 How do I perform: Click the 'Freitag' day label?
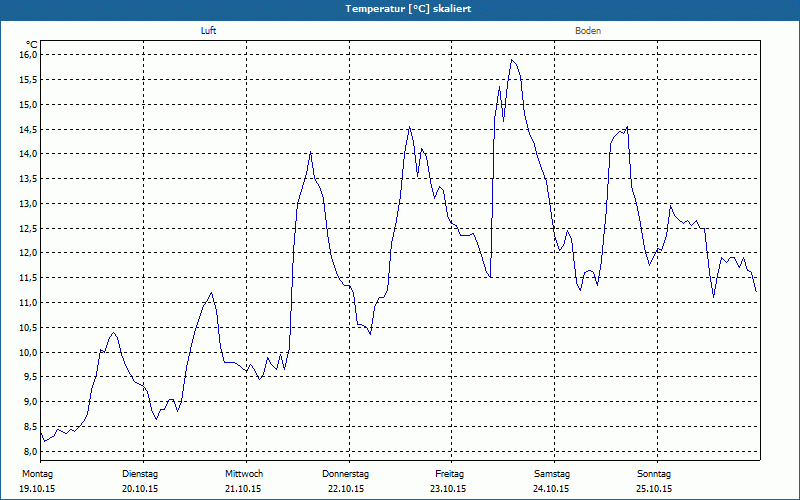449,474
